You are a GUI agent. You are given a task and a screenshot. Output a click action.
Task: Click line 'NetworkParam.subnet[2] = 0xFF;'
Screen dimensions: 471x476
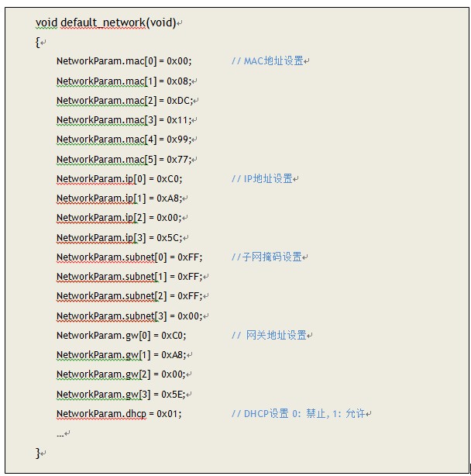[129, 296]
